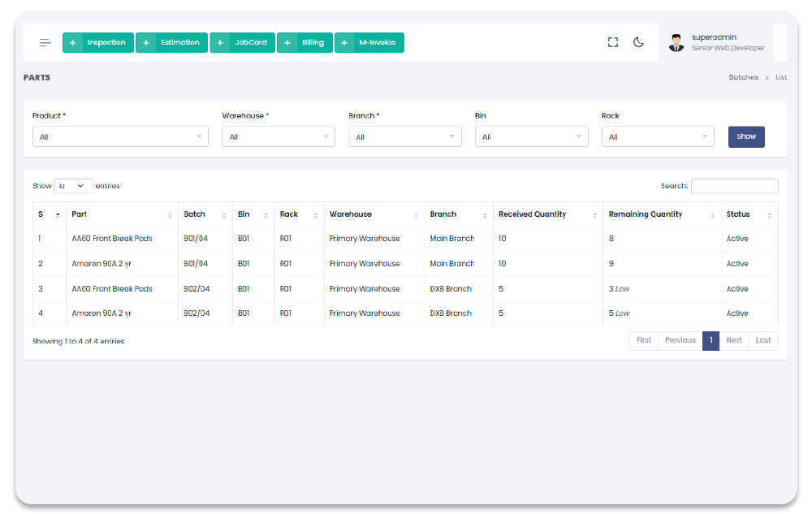
Task: Switch to dark mode moon icon
Action: coord(638,42)
